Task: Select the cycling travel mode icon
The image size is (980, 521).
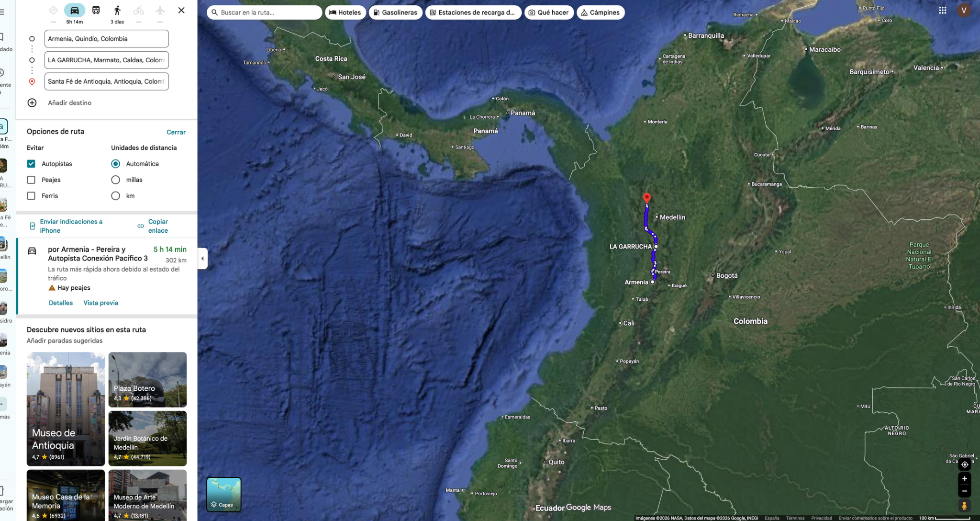Action: [138, 10]
